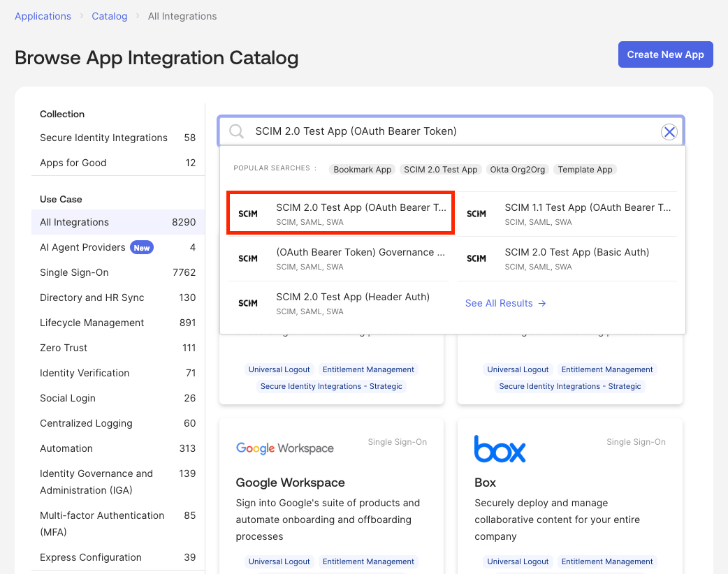Screen dimensions: 728x574
Task: Click Universal Logout tag above Box card
Action: pyautogui.click(x=518, y=369)
